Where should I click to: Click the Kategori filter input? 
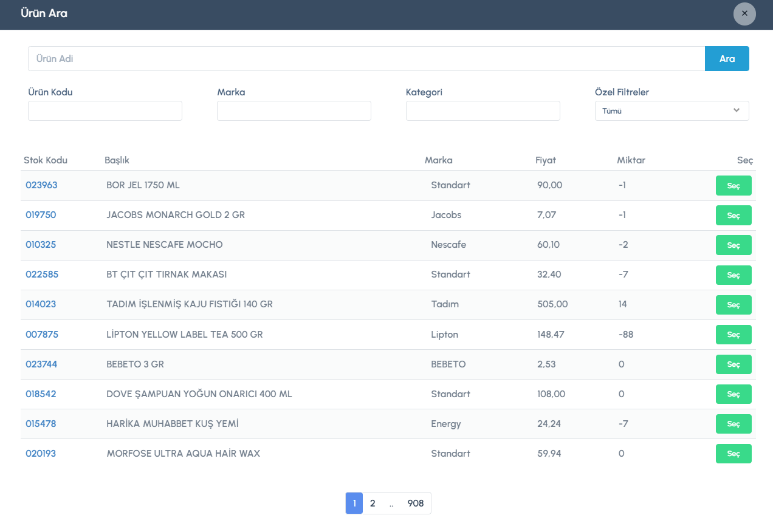pos(483,111)
